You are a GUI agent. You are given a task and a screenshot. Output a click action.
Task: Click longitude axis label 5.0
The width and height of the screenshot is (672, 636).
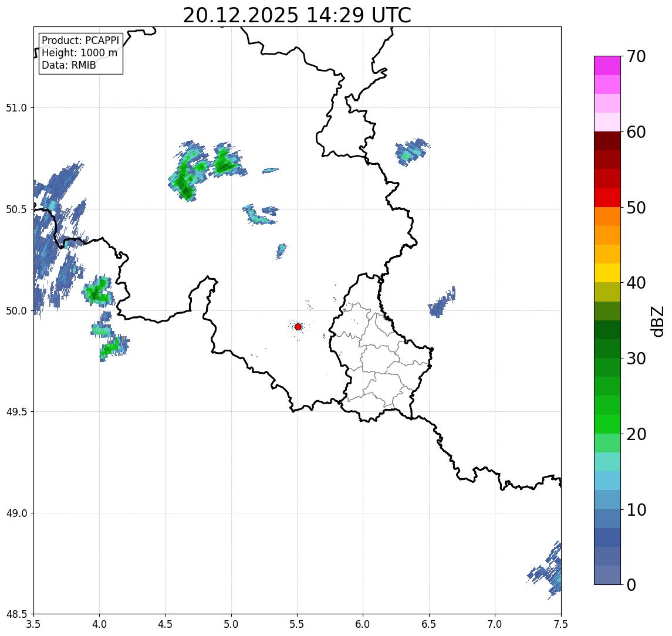[x=231, y=624]
